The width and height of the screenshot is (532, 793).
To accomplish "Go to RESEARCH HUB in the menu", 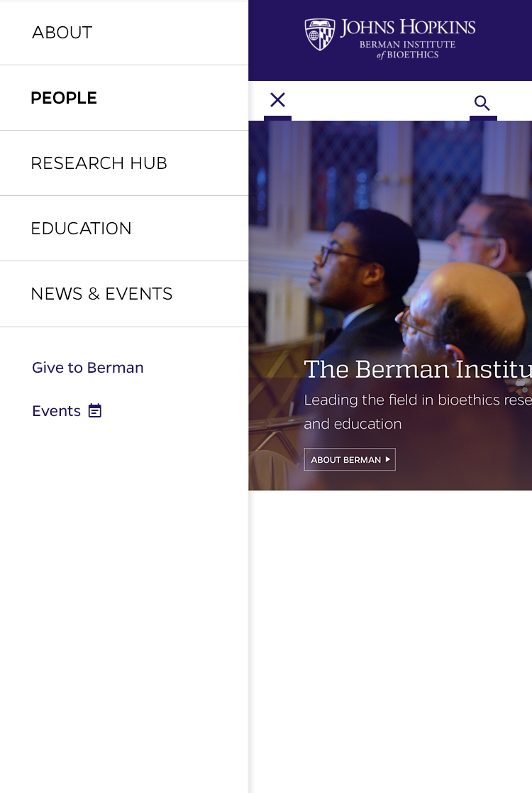I will point(124,163).
